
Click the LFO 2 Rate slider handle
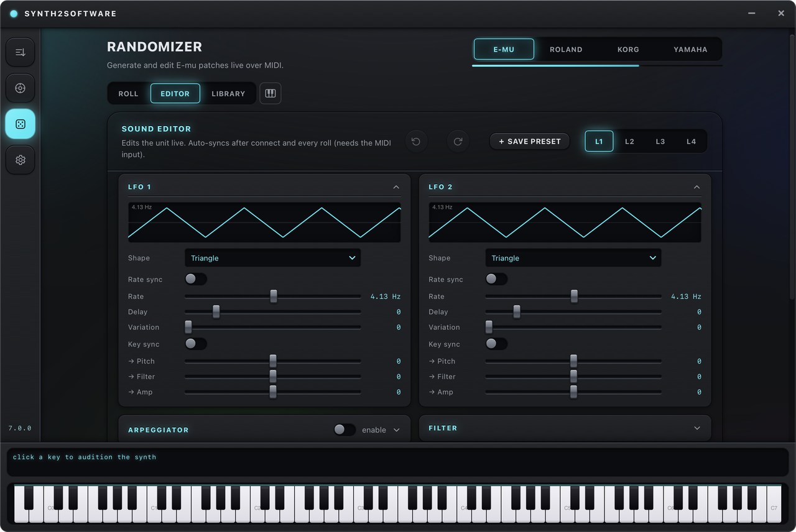pyautogui.click(x=574, y=296)
